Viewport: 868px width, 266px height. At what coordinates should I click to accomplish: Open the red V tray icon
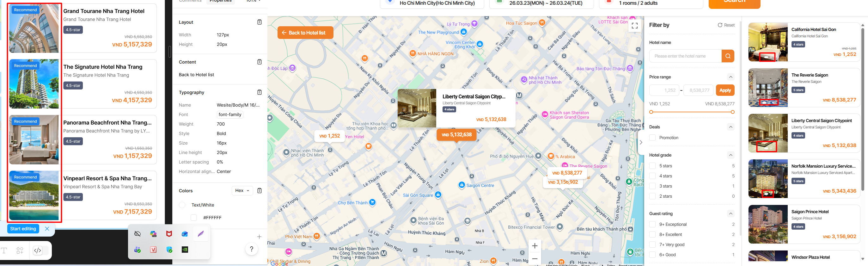pos(153,250)
